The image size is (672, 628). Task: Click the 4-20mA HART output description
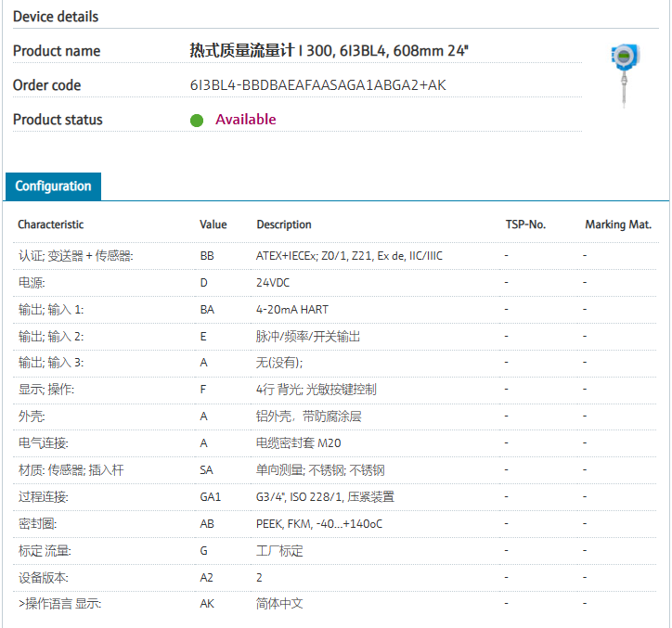[291, 309]
